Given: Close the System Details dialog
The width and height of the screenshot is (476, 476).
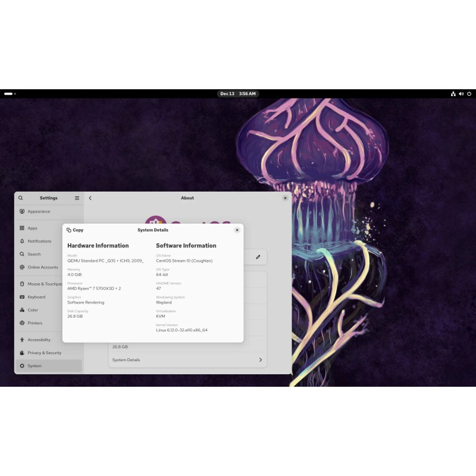Looking at the screenshot, I should (x=237, y=230).
